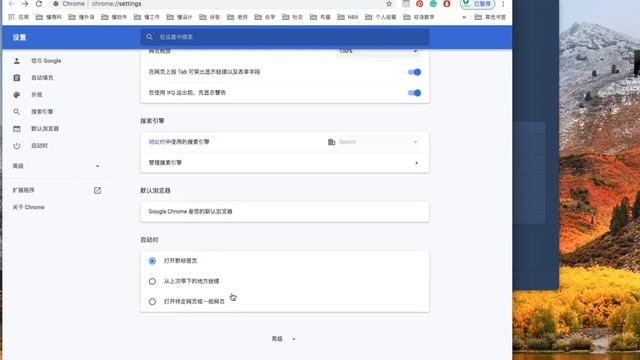Screen dimensions: 640x360
Task: Open the 个人收藏 bookmark folder
Action: (x=380, y=17)
